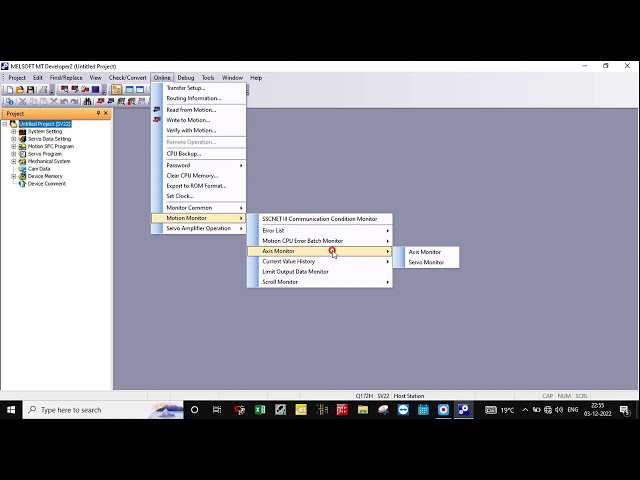Open File Explorer from the taskbar
The height and width of the screenshot is (480, 640).
click(362, 409)
